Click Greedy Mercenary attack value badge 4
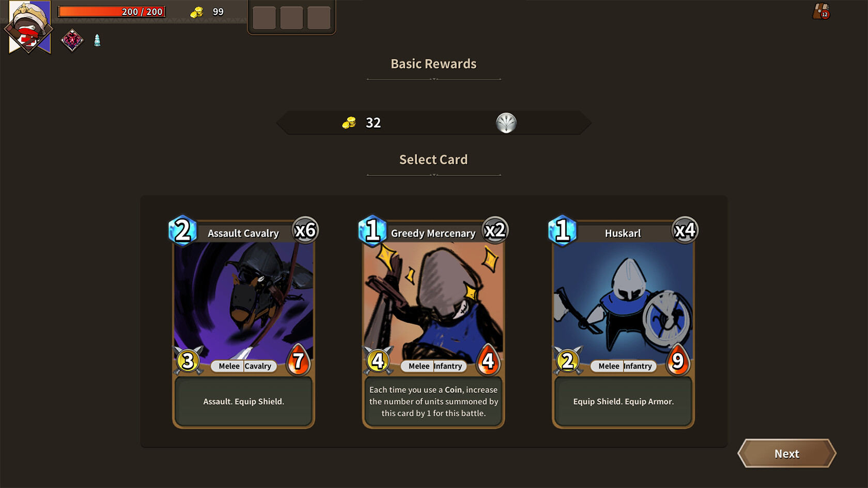 coord(378,360)
